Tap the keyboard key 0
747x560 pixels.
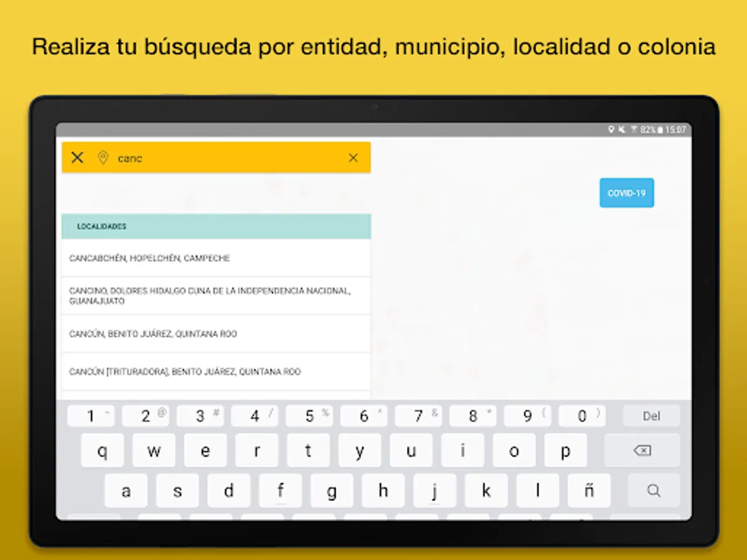click(582, 416)
